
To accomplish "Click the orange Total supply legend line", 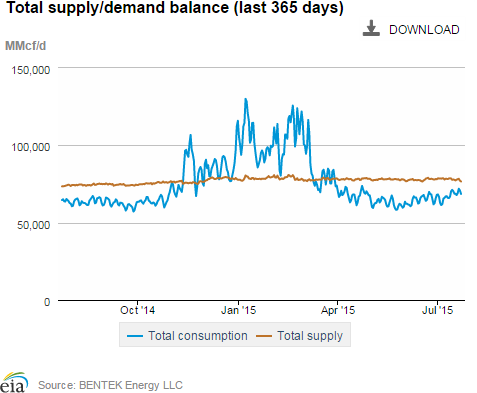I will pos(264,336).
